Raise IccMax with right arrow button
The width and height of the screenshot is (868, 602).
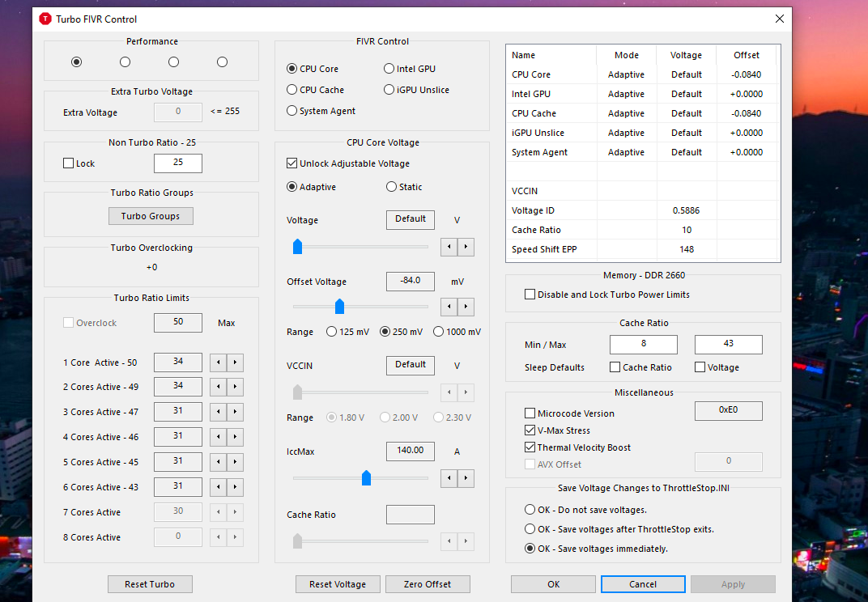coord(466,478)
